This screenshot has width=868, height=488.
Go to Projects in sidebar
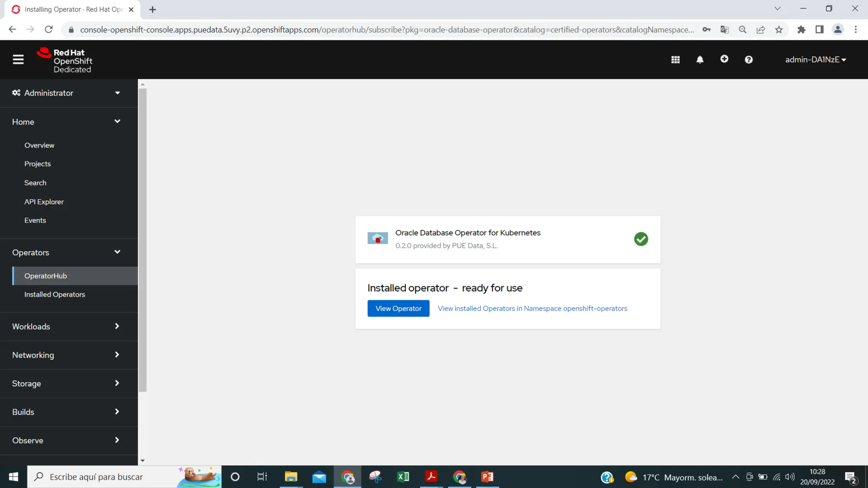pos(37,164)
